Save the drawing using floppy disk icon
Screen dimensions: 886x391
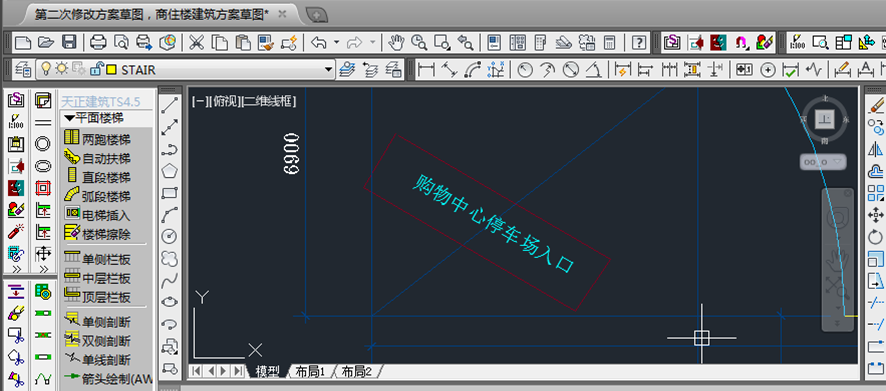[x=69, y=42]
